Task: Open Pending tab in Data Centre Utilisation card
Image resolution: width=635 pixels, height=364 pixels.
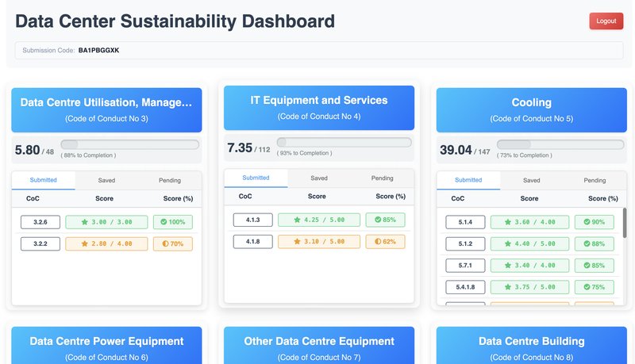Action: pyautogui.click(x=170, y=180)
